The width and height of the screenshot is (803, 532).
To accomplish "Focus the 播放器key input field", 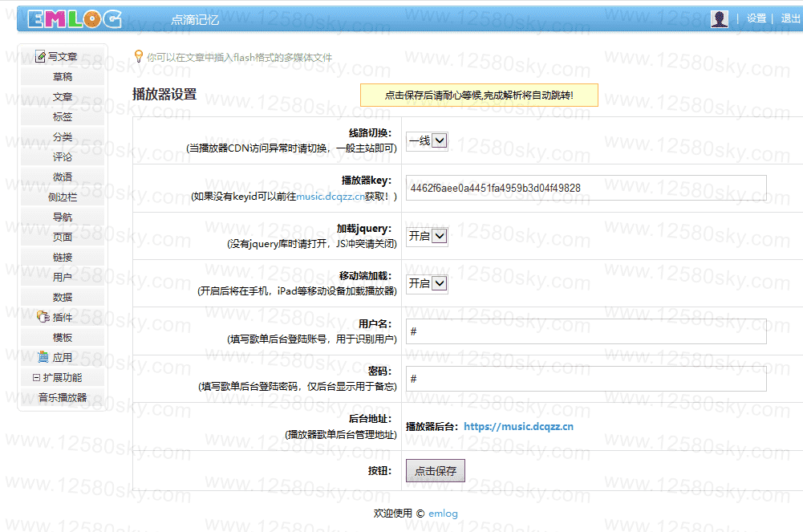I will 586,188.
